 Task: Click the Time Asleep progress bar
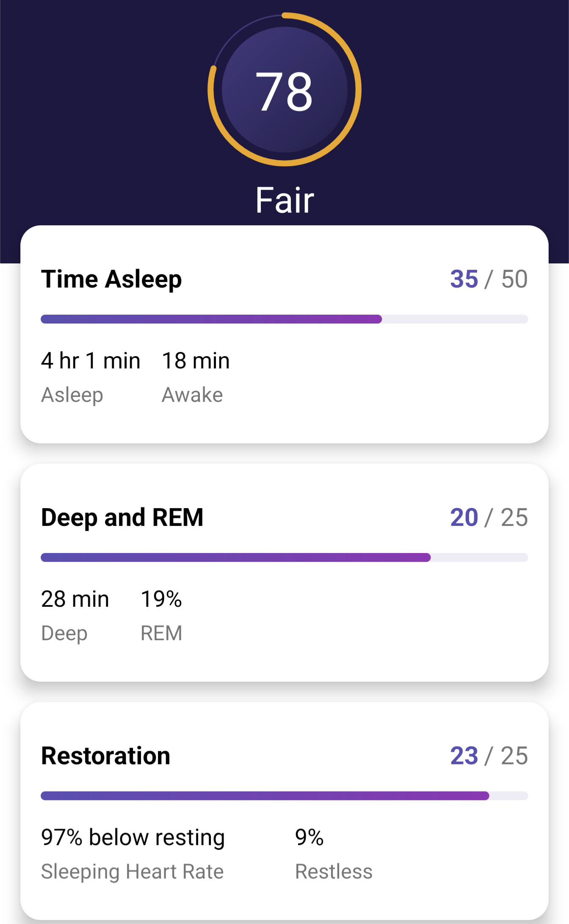[x=284, y=319]
